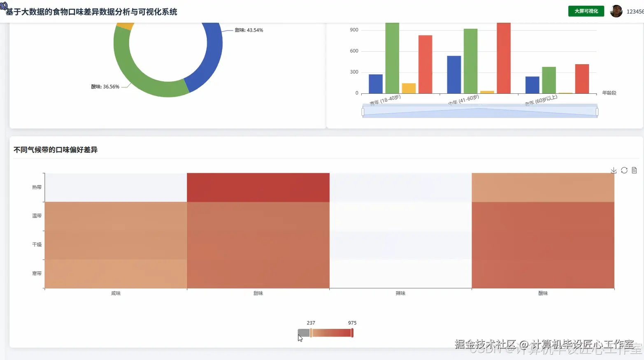Click the heatmap cell for 热带 and 酸味
644x360 pixels.
point(543,187)
